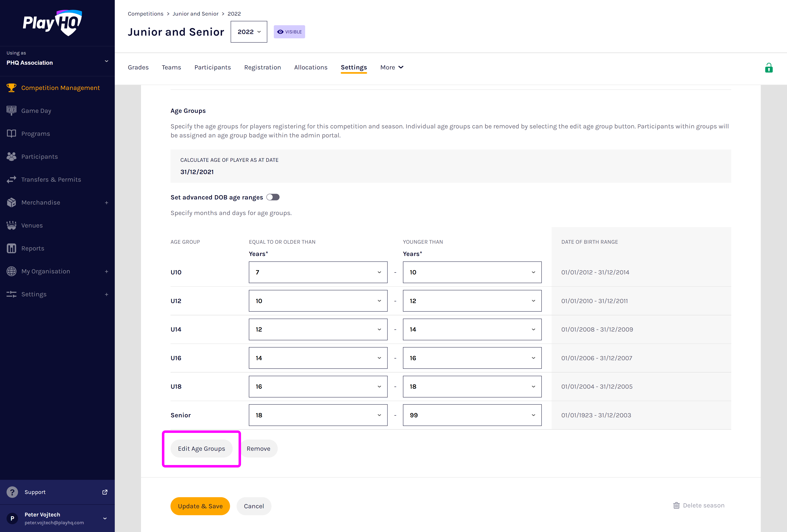Click the Junior and Senior breadcrumb
The image size is (787, 532).
195,14
